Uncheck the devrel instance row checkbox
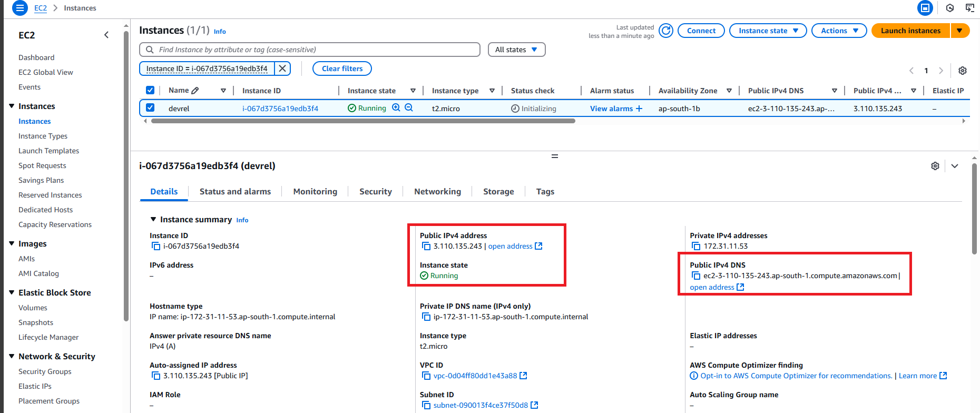The width and height of the screenshot is (980, 413). coord(150,107)
